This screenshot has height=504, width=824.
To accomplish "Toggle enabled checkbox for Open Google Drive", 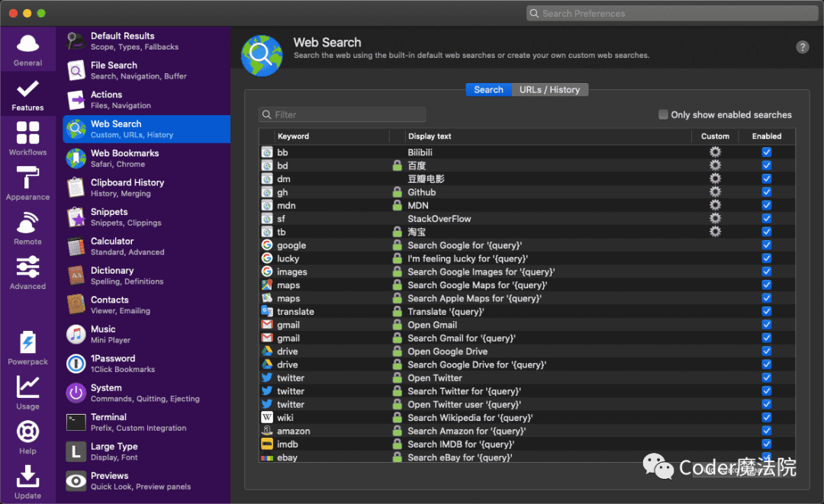I will click(x=767, y=352).
